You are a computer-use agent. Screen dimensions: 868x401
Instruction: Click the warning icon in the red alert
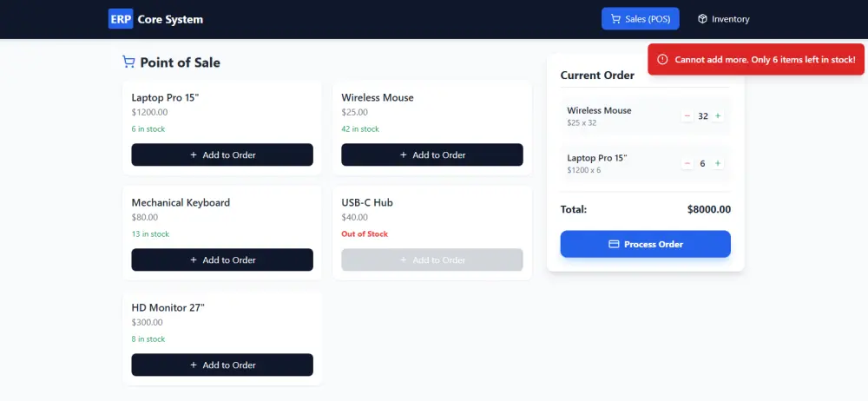coord(662,59)
